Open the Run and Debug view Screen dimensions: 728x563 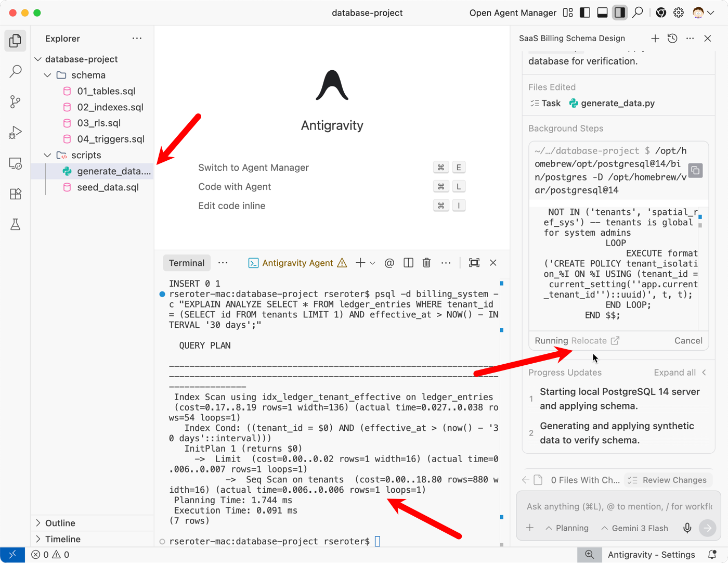click(x=16, y=133)
